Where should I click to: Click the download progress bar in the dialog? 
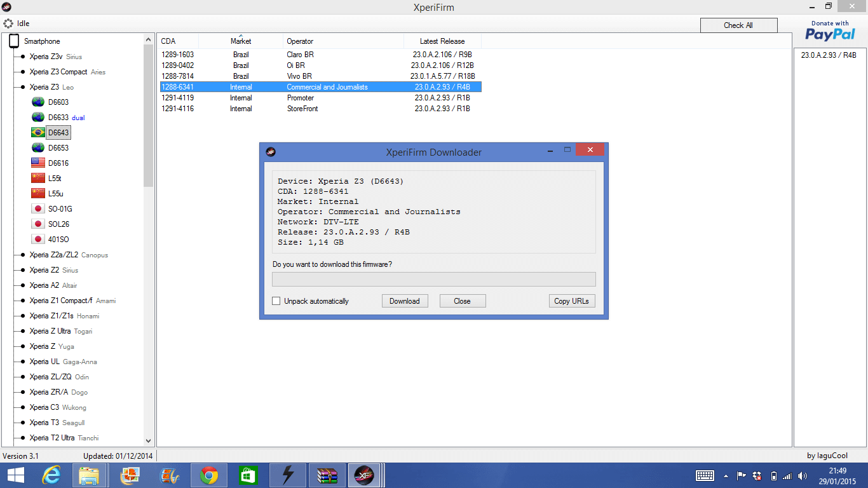click(x=433, y=280)
